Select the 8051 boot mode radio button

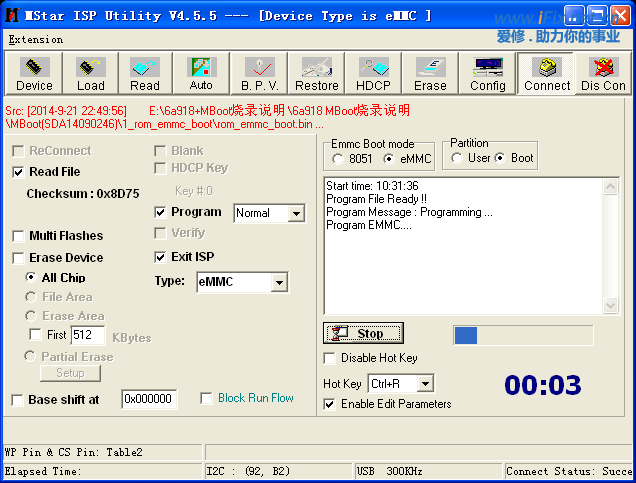[x=339, y=159]
